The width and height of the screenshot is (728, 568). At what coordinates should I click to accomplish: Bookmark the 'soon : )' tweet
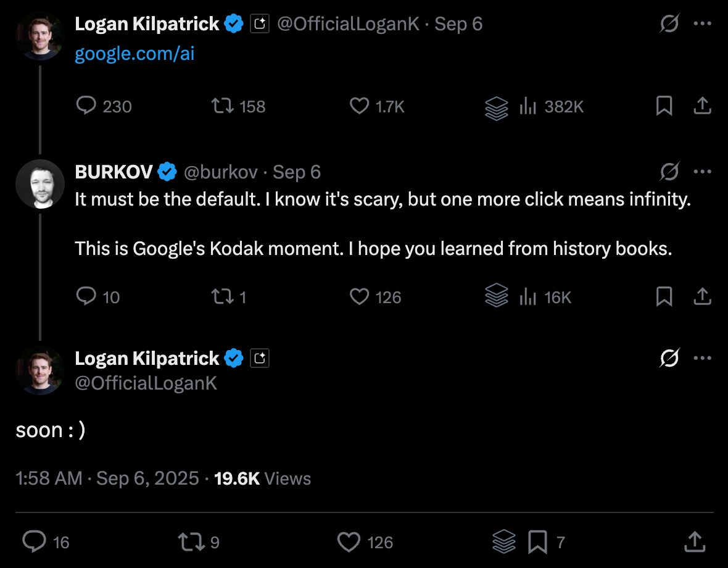coord(537,542)
